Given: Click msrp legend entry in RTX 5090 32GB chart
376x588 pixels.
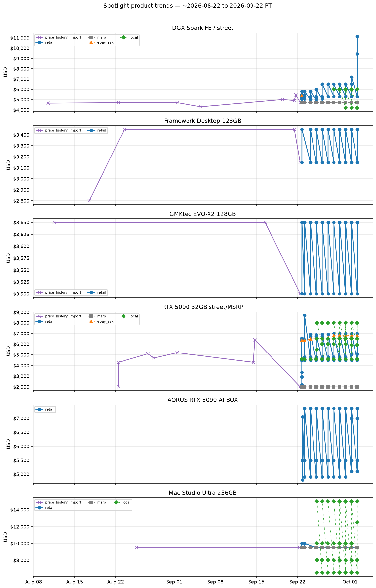Looking at the screenshot, I should click(97, 316).
